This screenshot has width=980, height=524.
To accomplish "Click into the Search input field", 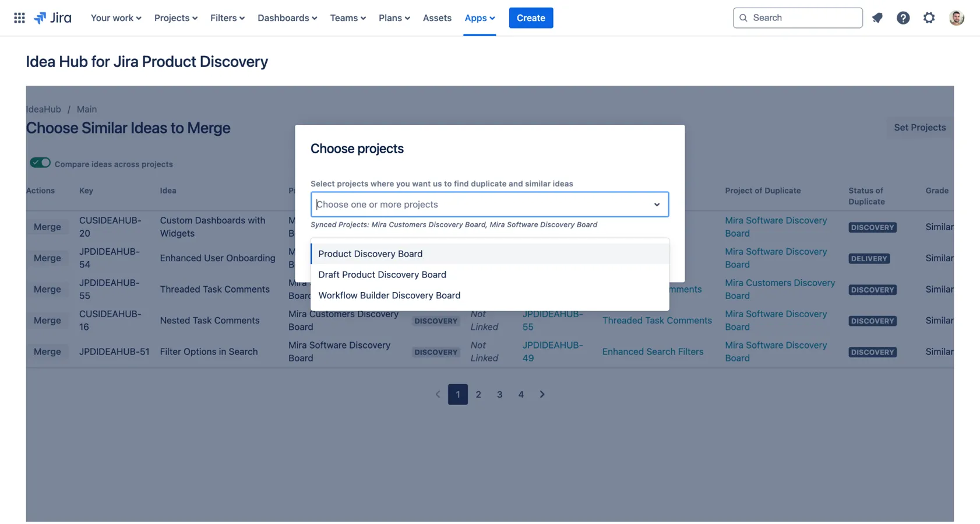I will click(798, 17).
